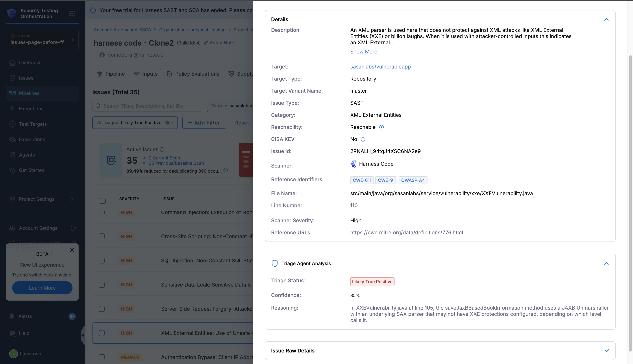Open the Alerts menu item
Viewport: 633px width, 364px height.
[x=42, y=316]
